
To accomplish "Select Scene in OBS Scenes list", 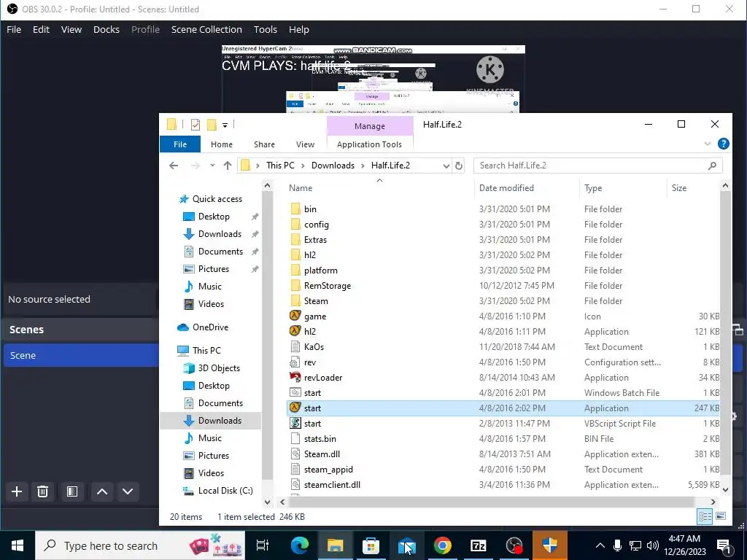I will (x=81, y=356).
